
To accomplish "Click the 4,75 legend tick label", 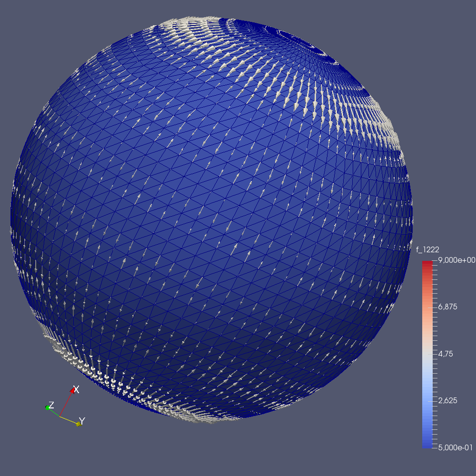I will 446,354.
